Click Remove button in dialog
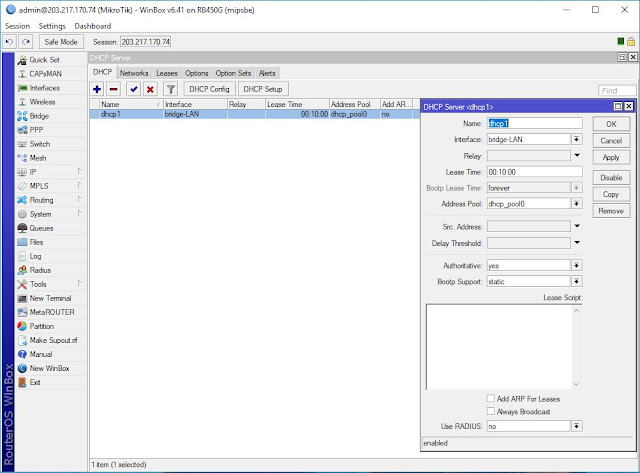 coord(611,211)
